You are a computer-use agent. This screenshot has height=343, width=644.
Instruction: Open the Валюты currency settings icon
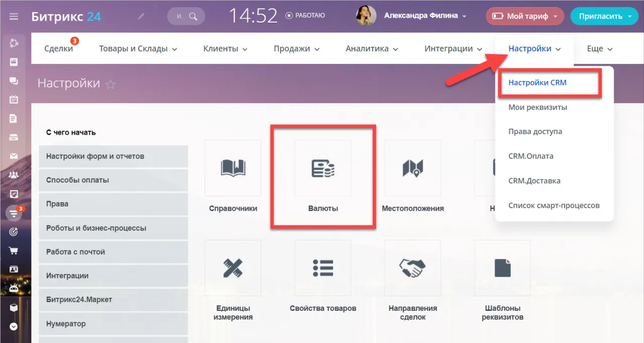(323, 168)
